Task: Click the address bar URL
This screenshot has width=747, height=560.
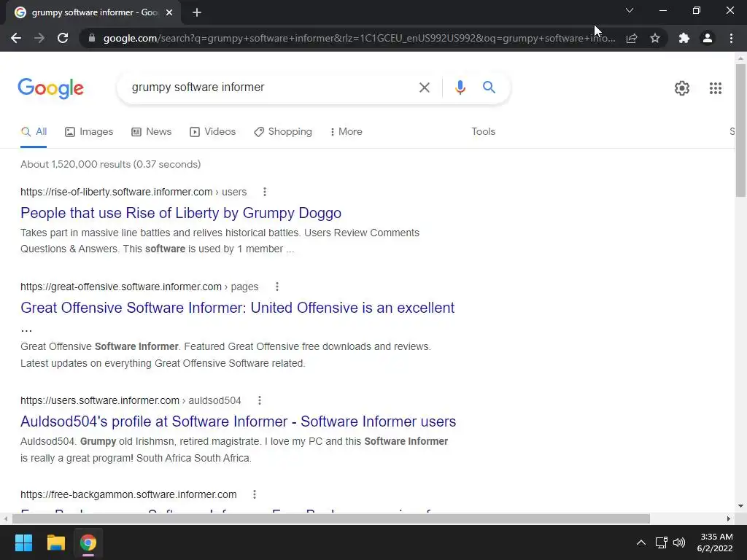Action: 359,38
